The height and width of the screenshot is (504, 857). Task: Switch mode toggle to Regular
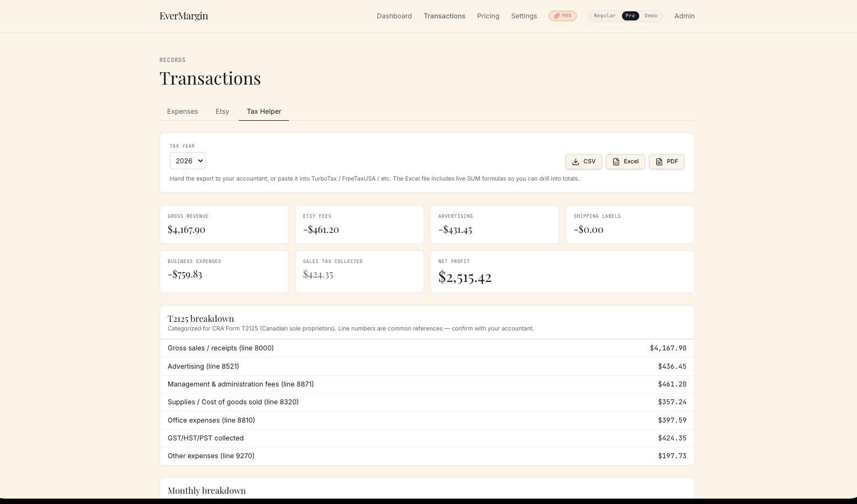tap(605, 16)
